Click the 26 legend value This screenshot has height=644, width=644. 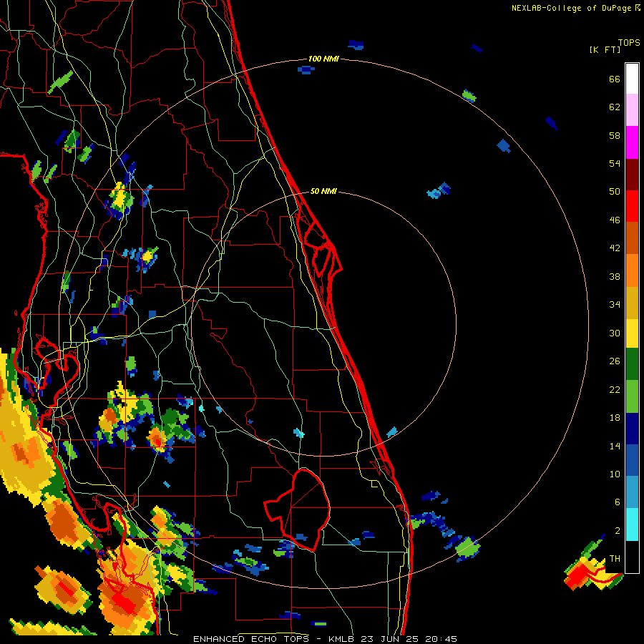615,361
